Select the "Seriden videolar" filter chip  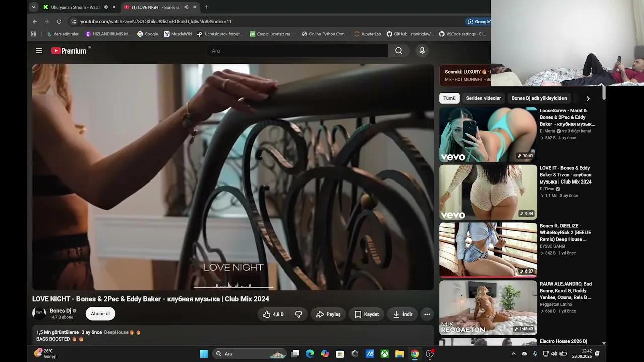pyautogui.click(x=484, y=98)
